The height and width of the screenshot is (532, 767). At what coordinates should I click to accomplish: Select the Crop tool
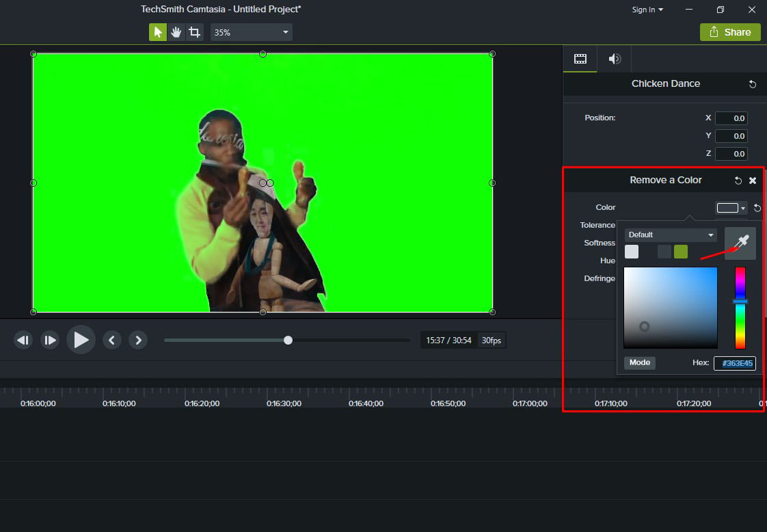(x=194, y=31)
